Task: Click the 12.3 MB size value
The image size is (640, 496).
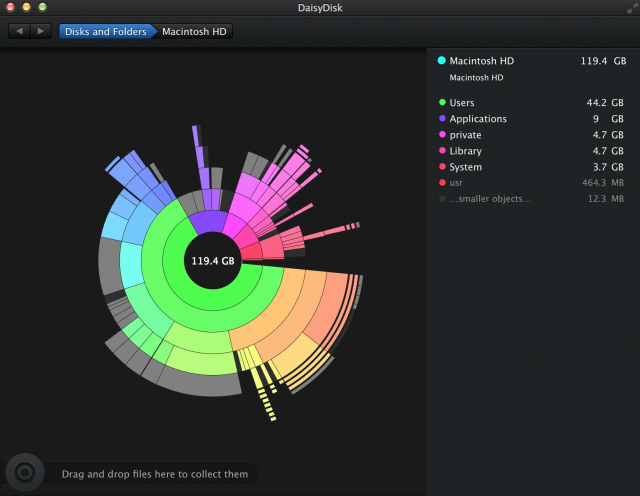Action: [606, 199]
